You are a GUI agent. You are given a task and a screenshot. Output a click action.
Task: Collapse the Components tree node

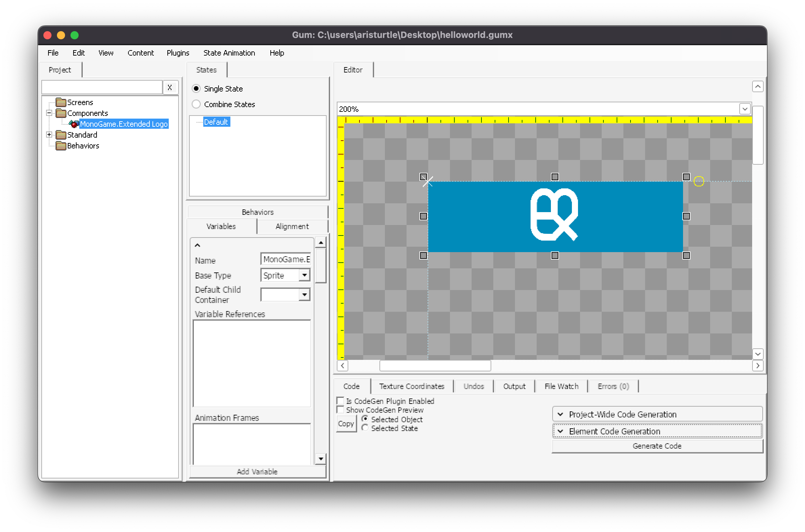49,113
